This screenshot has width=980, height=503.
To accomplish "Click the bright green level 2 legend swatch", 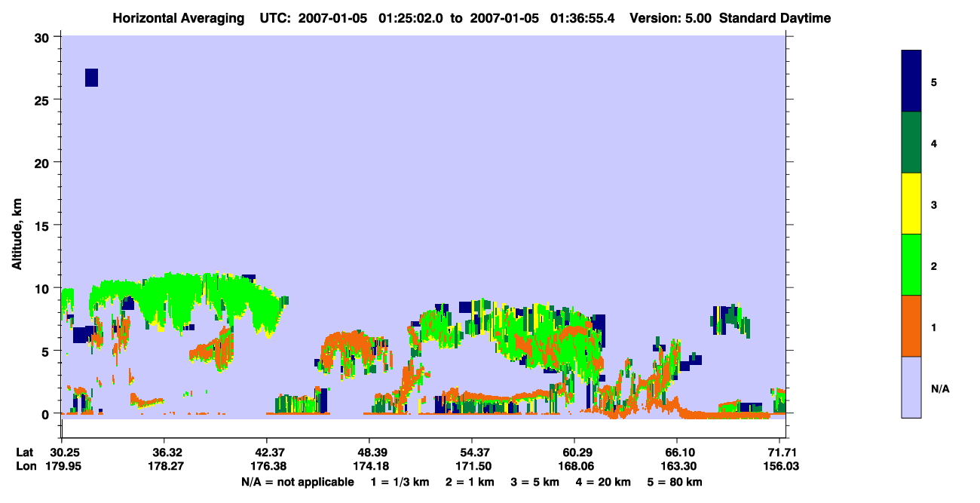I will pyautogui.click(x=911, y=264).
